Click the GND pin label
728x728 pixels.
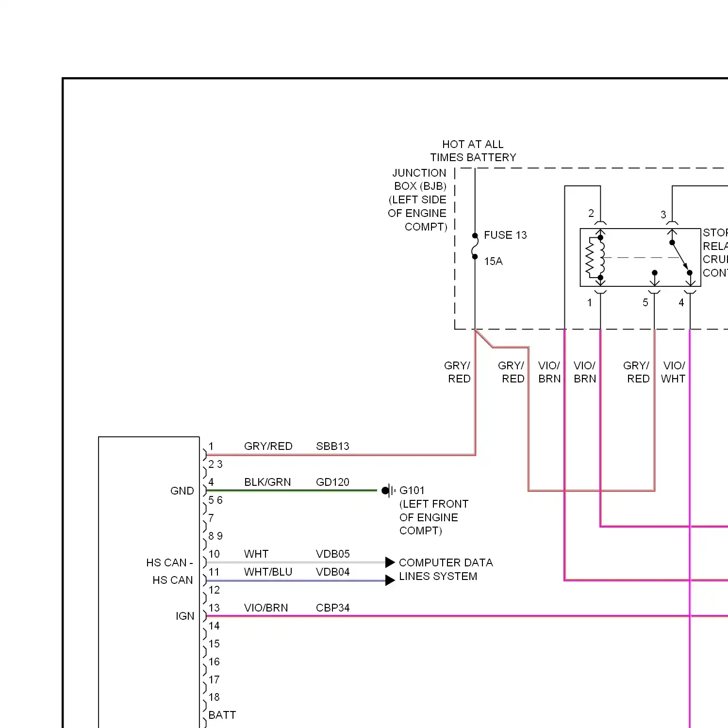[x=182, y=491]
